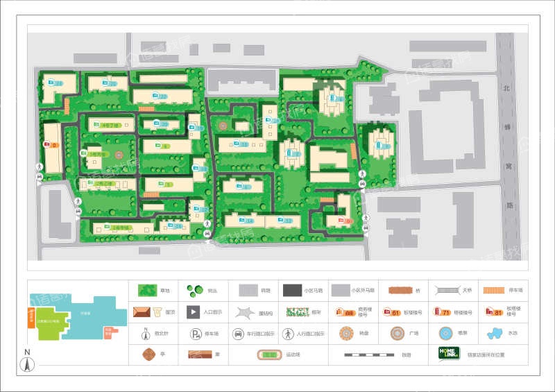555x392 pixels.
Task: Click the legend label text 人行路口指示
Action: 310,334
